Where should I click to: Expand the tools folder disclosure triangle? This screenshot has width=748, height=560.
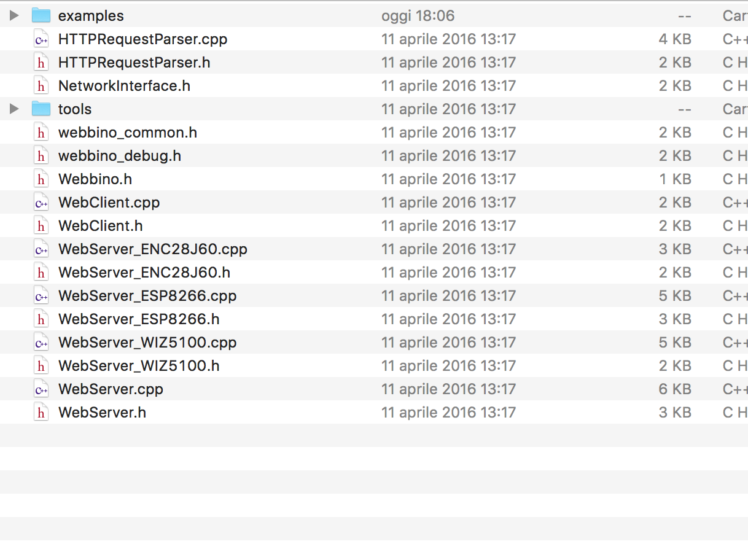[14, 109]
